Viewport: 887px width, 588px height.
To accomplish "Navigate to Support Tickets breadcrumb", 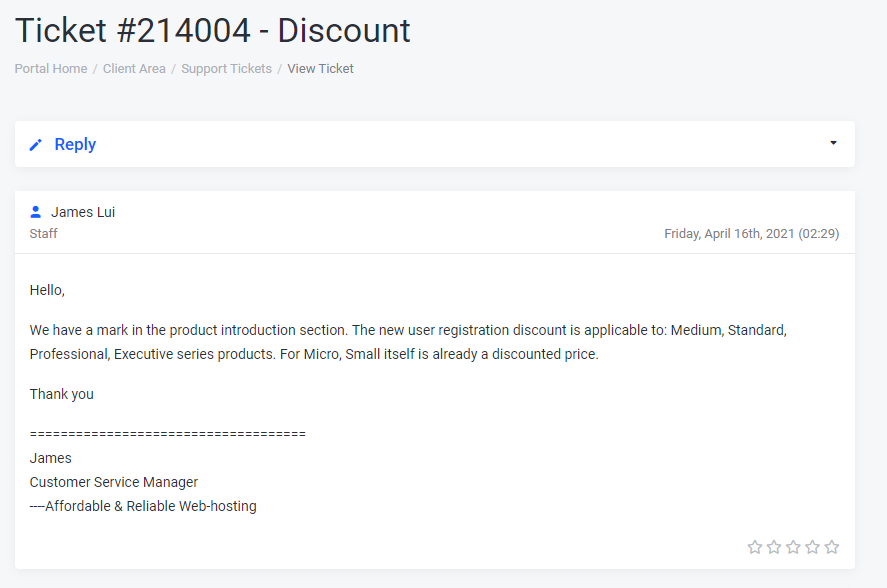I will [226, 69].
